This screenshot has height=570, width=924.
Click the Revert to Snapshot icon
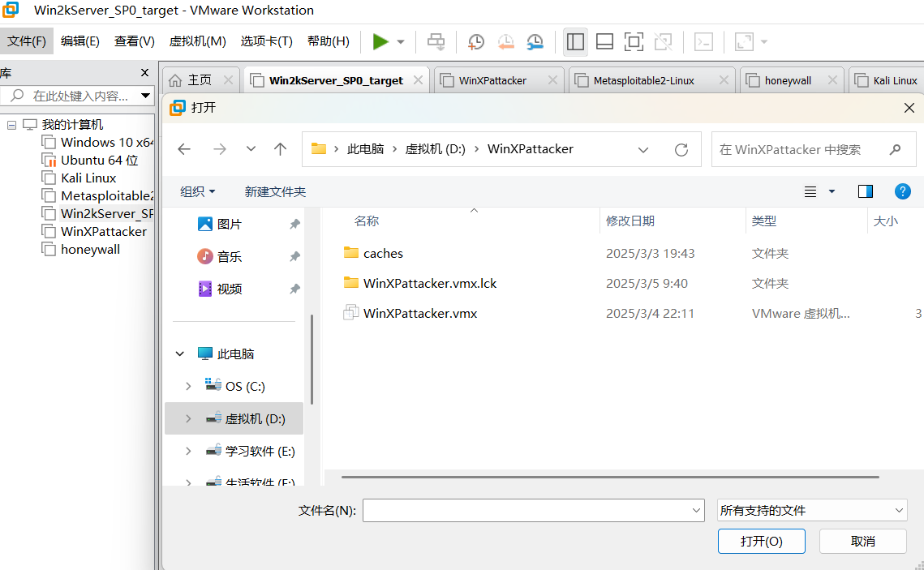pos(505,42)
